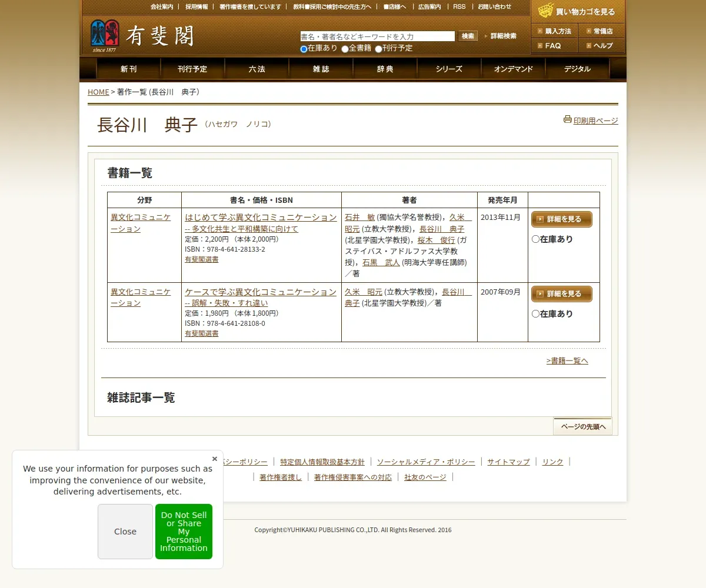Click 有斐閣選書 under ISBN 978-4-641-28108-0
Viewport: 706px width, 588px height.
[x=201, y=333]
